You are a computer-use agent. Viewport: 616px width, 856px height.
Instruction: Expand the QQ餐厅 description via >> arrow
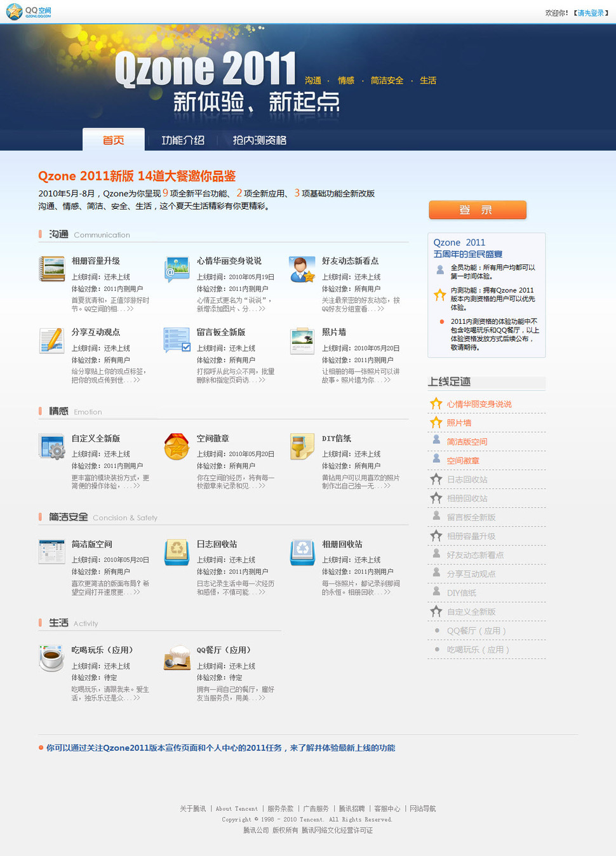(262, 698)
